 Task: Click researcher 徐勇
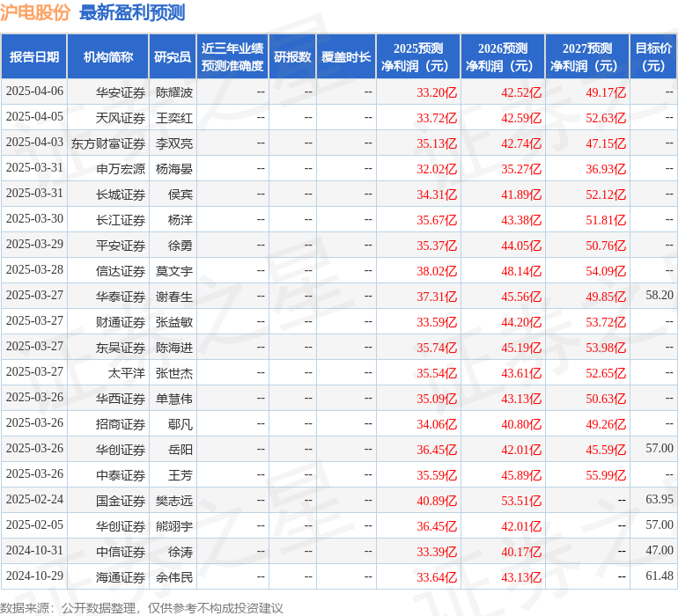pyautogui.click(x=181, y=246)
